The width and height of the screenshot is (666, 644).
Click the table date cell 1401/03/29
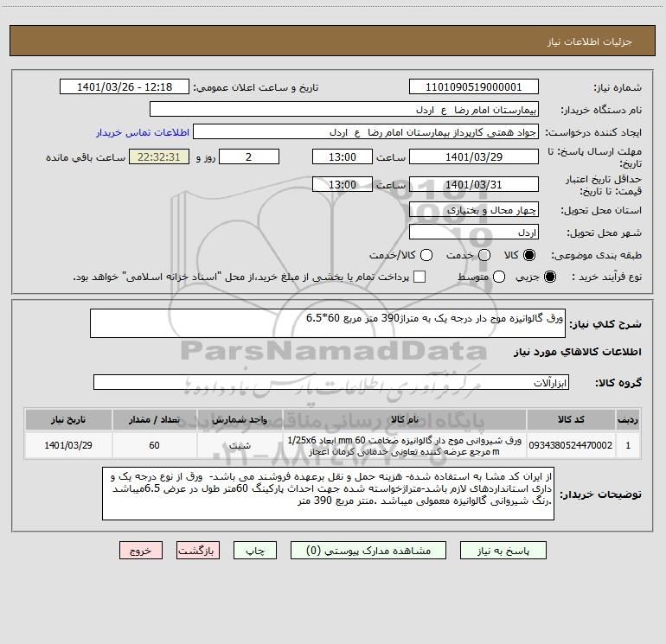click(68, 445)
